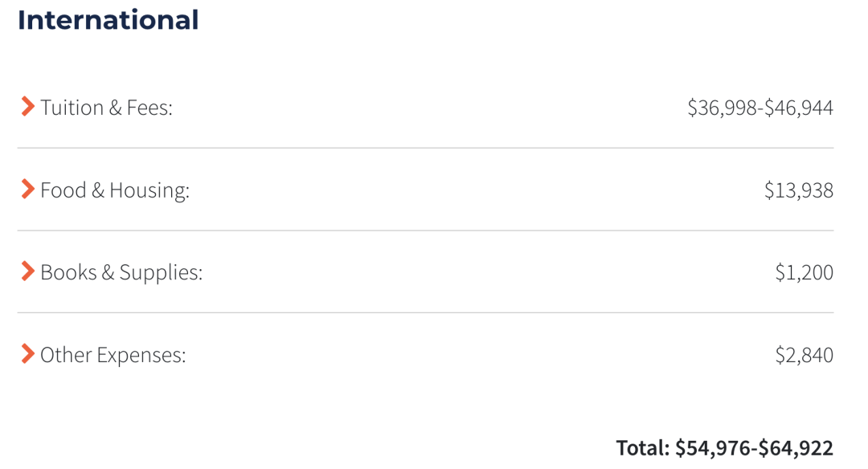Click the divider line under Books & Supplies
This screenshot has height=469, width=868.
pyautogui.click(x=425, y=312)
